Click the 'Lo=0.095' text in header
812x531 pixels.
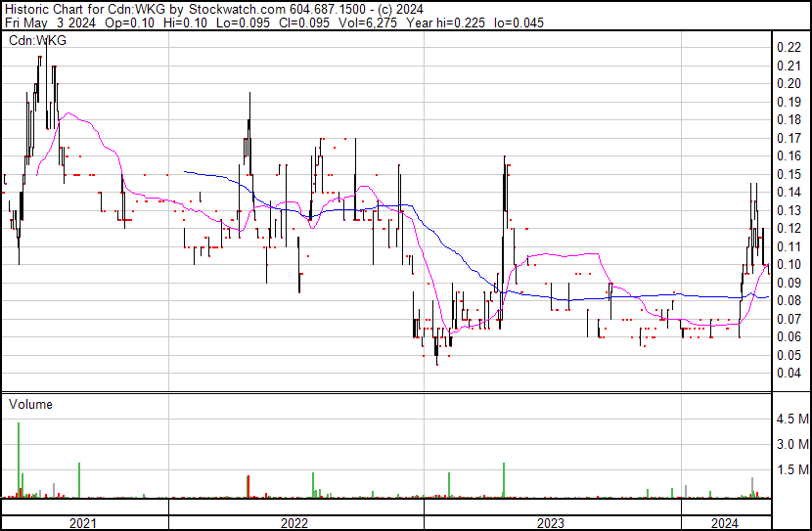click(243, 22)
